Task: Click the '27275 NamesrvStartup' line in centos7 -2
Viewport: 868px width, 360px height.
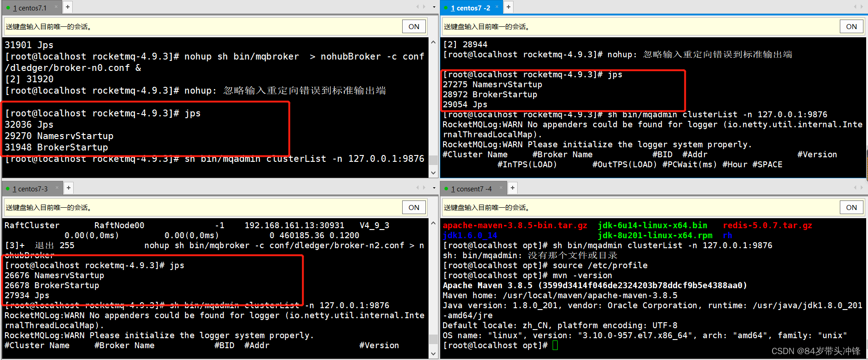Action: [492, 85]
